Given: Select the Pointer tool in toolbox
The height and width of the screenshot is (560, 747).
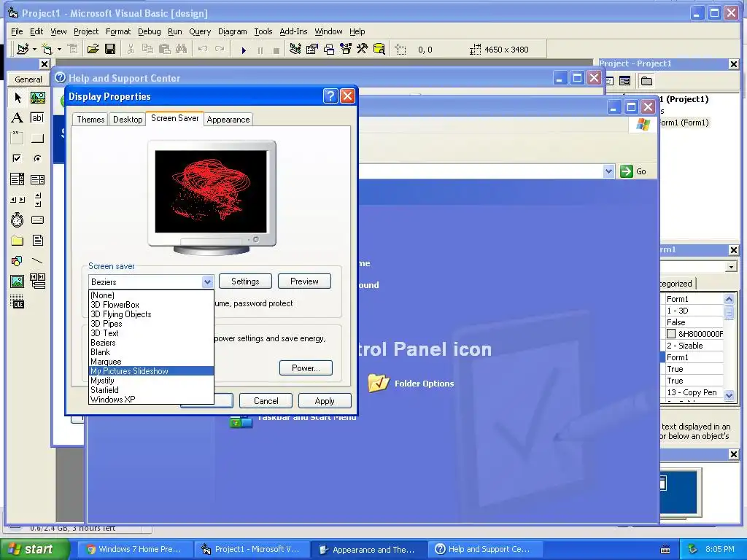Looking at the screenshot, I should 18,98.
